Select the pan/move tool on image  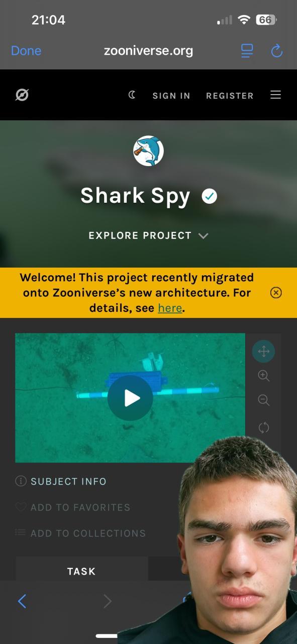click(263, 351)
